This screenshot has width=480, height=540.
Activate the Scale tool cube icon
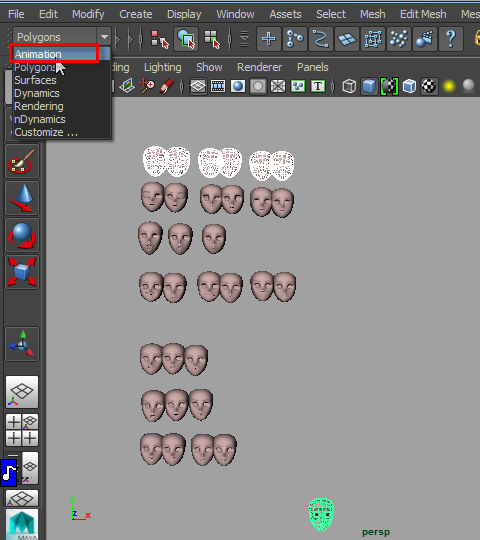click(22, 272)
